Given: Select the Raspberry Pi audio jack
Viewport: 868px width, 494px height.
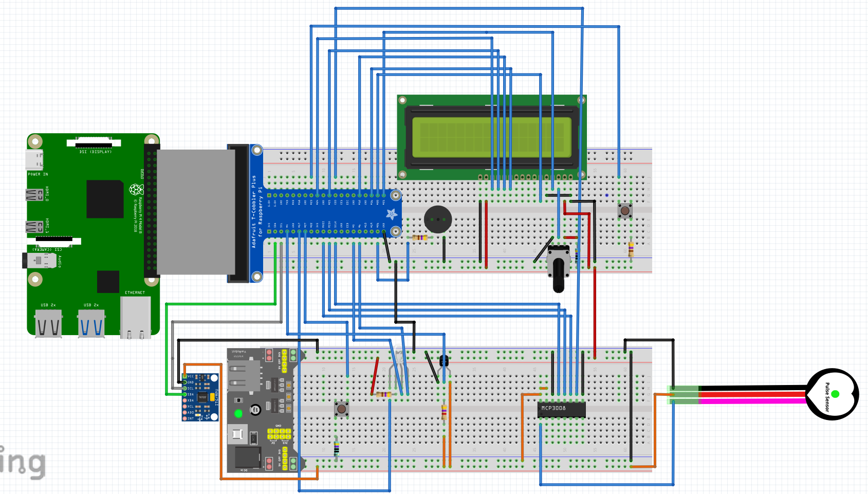Looking at the screenshot, I should pyautogui.click(x=40, y=261).
